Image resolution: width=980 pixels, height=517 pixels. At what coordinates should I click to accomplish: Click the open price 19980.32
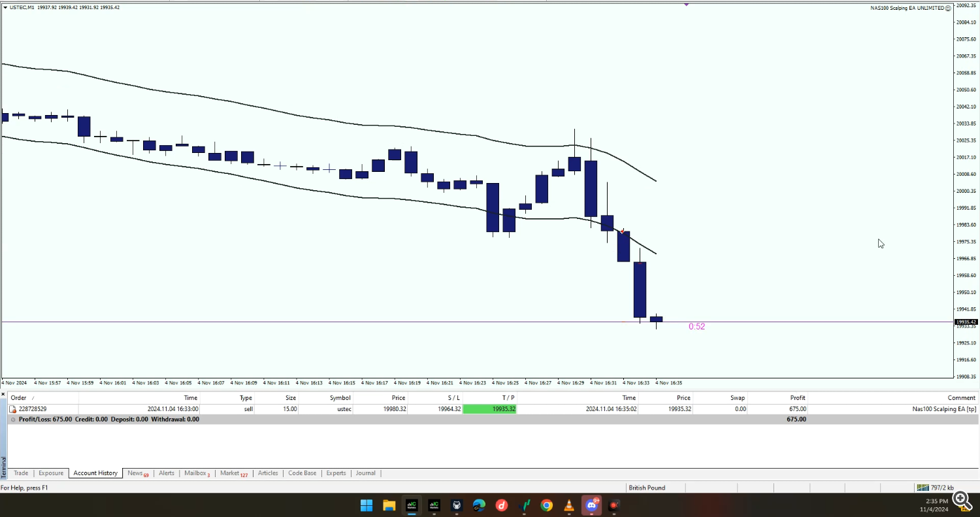click(394, 409)
